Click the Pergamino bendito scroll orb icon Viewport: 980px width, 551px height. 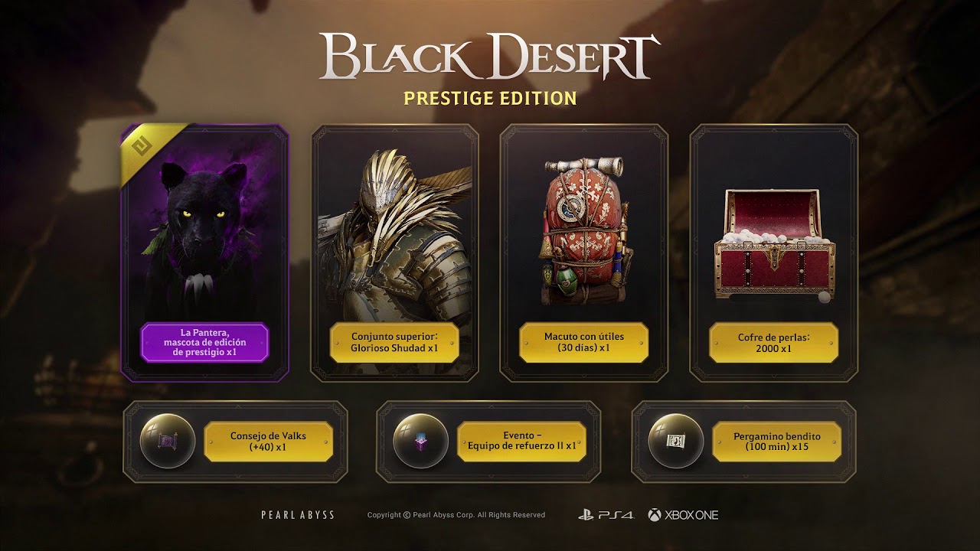(x=675, y=442)
